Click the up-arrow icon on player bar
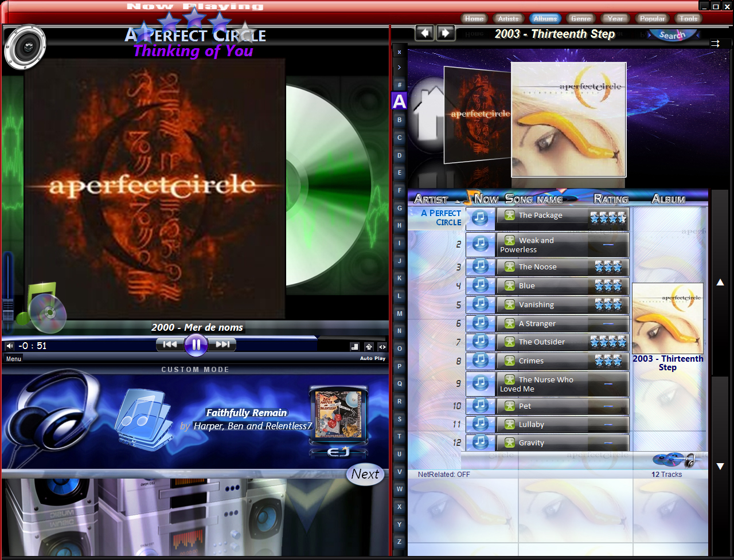 (369, 347)
